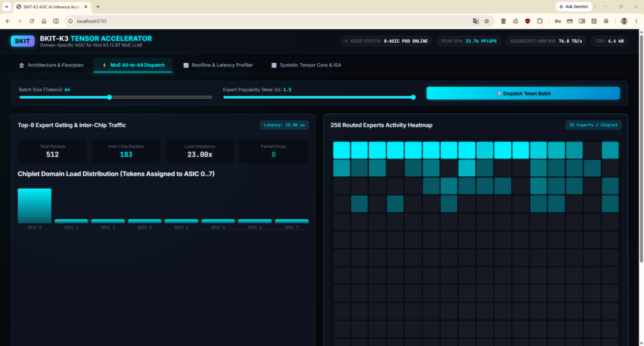Click the bank icon on Architecture & Floorplan tab
This screenshot has height=346, width=644.
point(22,65)
